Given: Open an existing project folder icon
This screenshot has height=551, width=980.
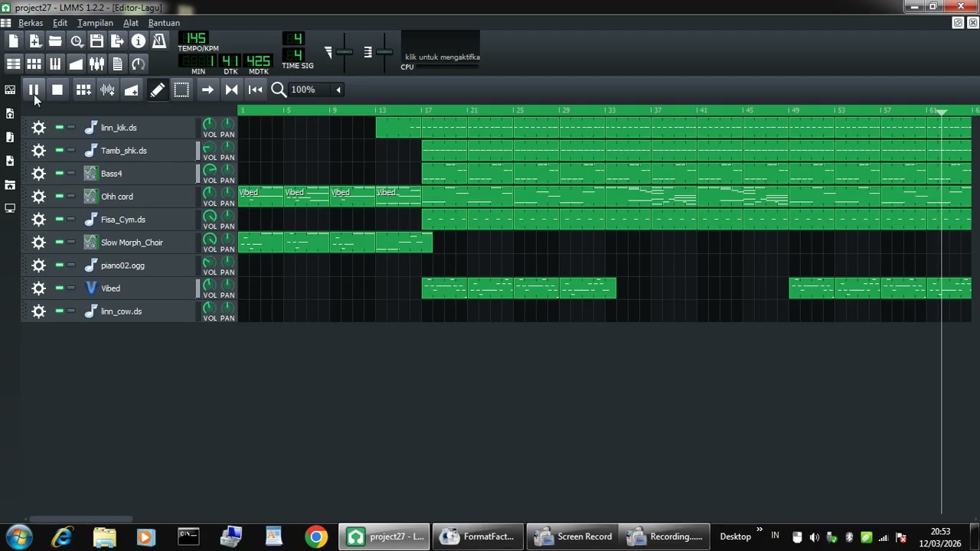Looking at the screenshot, I should [55, 41].
